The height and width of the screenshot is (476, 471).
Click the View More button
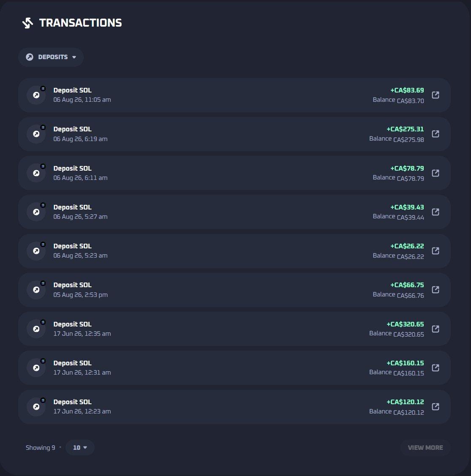tap(425, 447)
